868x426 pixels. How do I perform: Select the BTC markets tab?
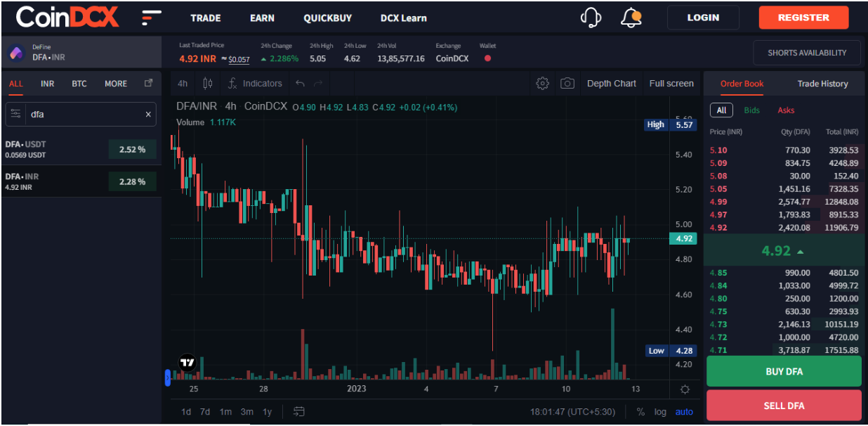point(79,84)
